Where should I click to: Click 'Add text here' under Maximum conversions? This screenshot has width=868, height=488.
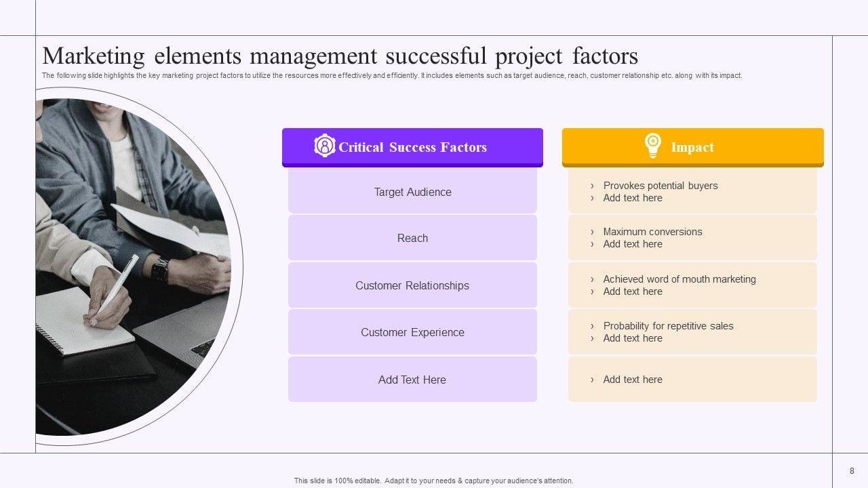tap(633, 244)
